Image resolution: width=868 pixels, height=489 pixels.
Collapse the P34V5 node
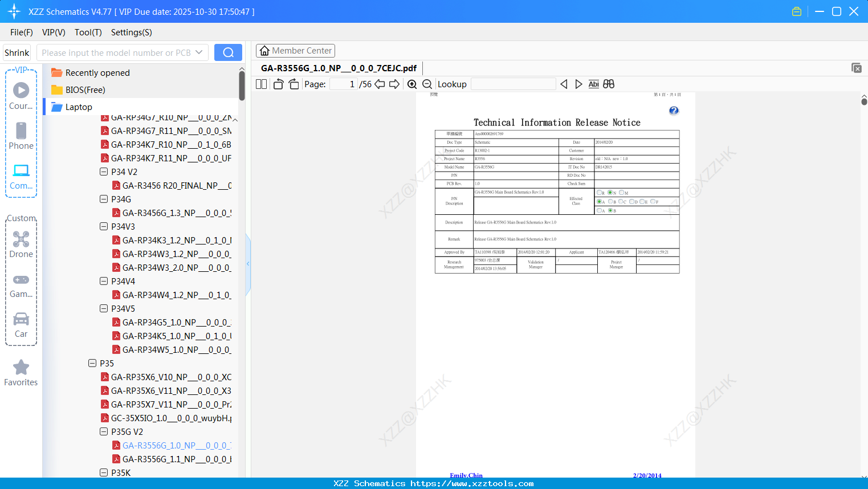click(104, 308)
